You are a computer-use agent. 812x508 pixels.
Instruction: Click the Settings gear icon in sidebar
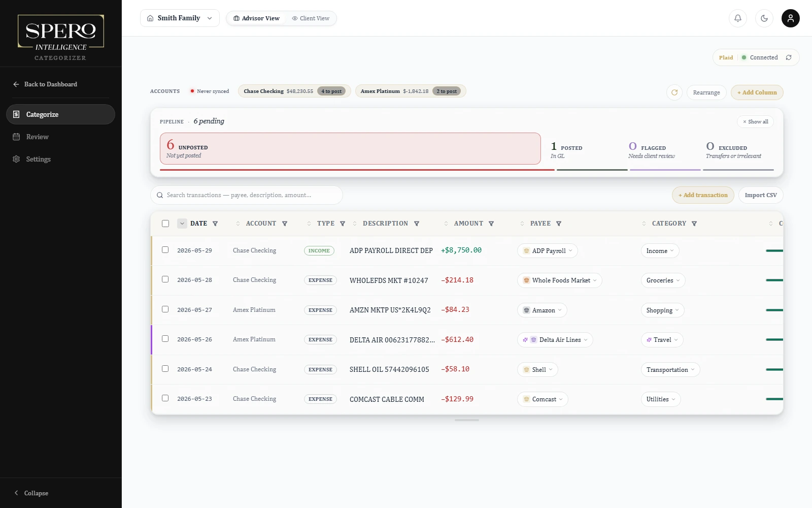(16, 159)
